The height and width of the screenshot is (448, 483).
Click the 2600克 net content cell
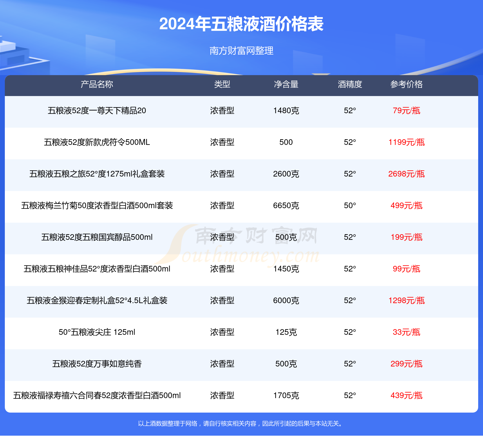tap(286, 174)
